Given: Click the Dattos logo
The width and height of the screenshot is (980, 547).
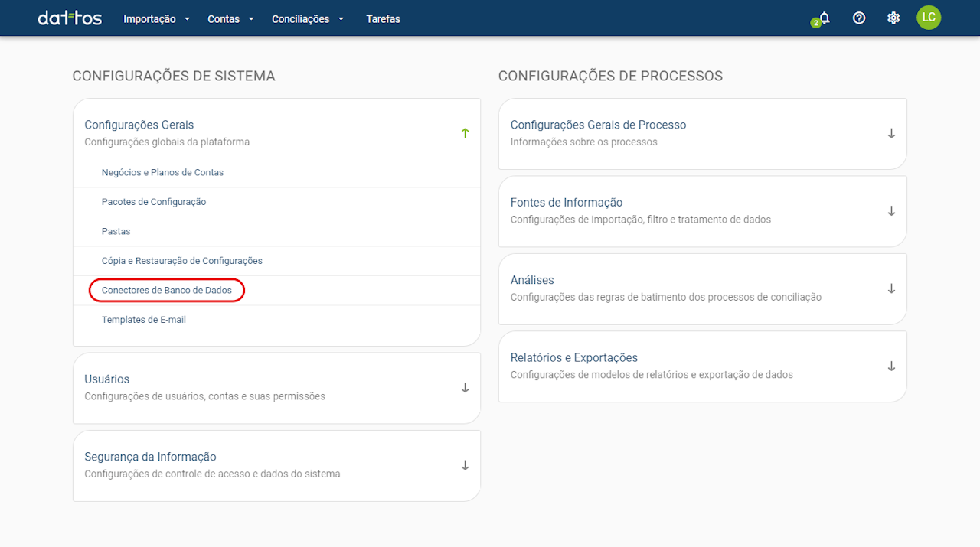Looking at the screenshot, I should coord(70,18).
